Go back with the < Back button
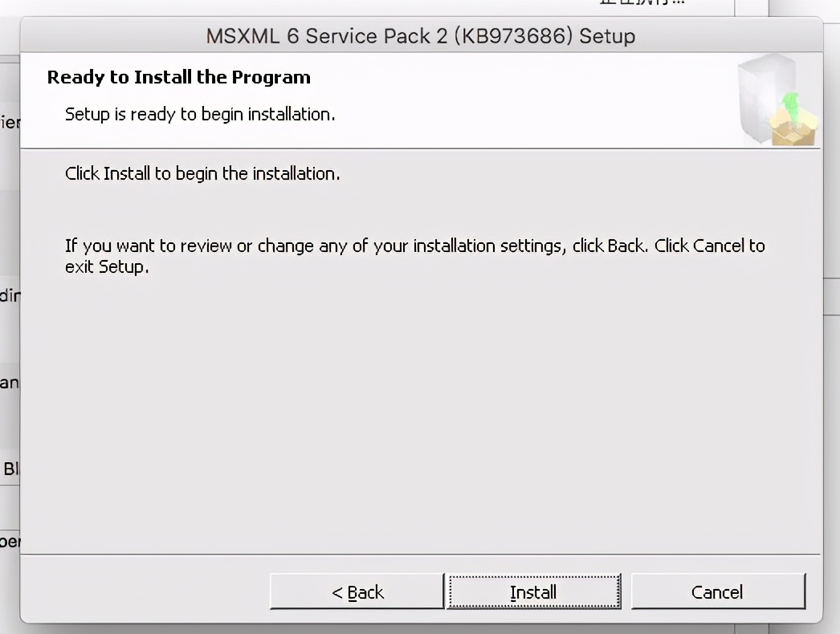 357,592
